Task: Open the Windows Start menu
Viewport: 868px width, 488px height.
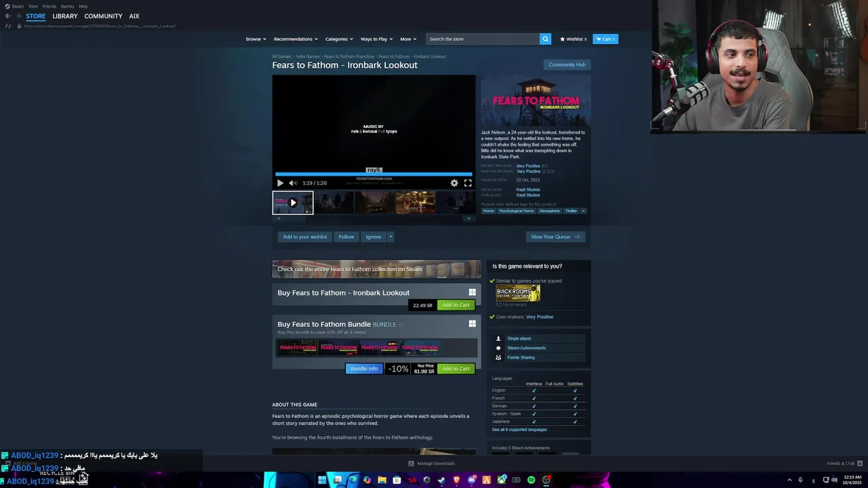Action: (x=322, y=480)
